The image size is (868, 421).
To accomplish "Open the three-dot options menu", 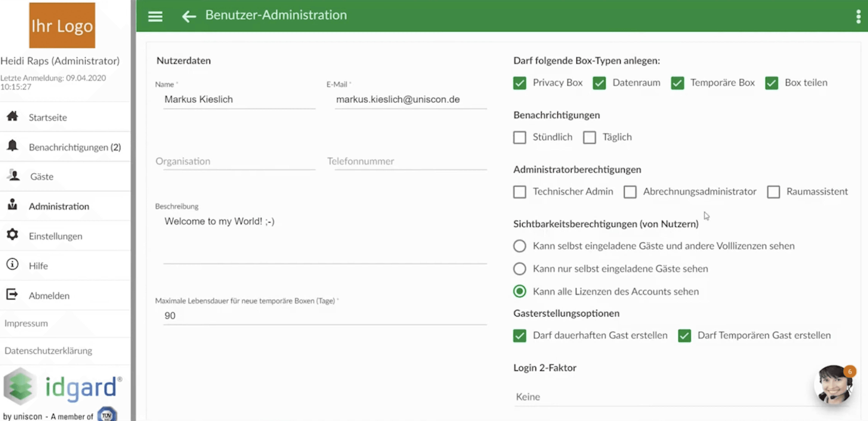I will (858, 16).
